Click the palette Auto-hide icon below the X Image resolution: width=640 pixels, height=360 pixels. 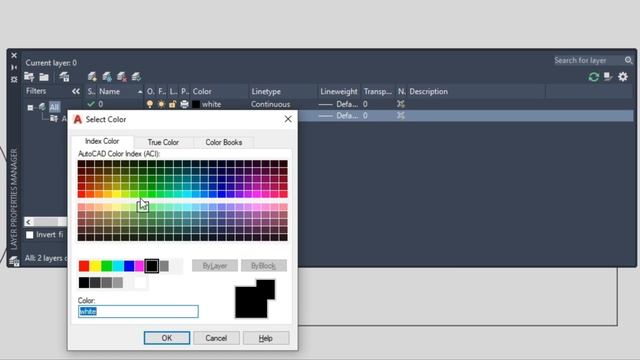(14, 67)
